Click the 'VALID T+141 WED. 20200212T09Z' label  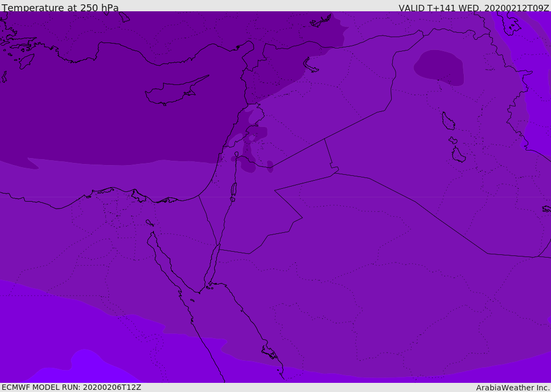(474, 8)
